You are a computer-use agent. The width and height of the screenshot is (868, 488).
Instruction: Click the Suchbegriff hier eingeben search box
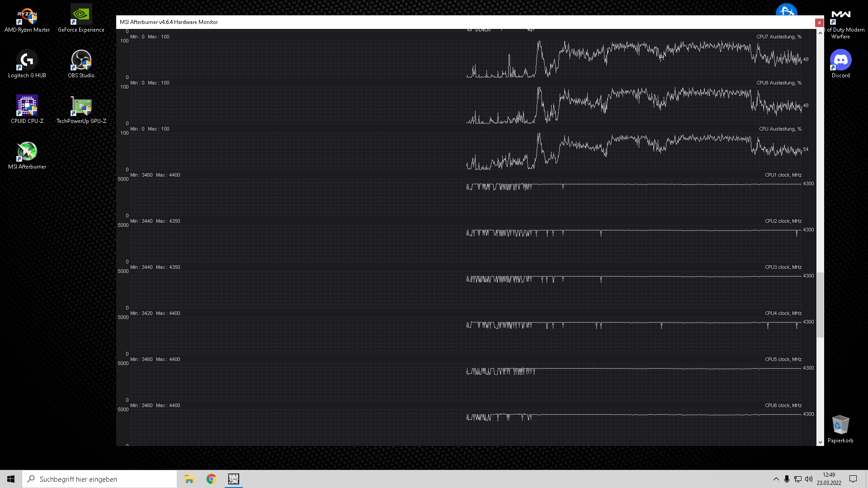click(99, 479)
